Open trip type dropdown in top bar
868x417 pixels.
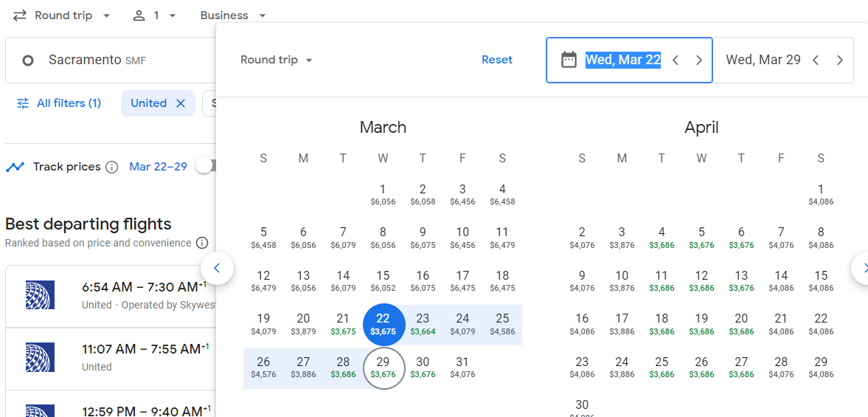pyautogui.click(x=62, y=15)
